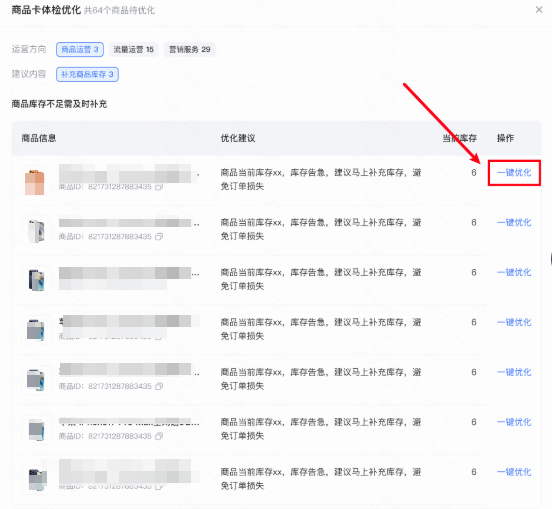Click the 商品库存不足需及时补充 heading
The width and height of the screenshot is (552, 509).
click(59, 104)
